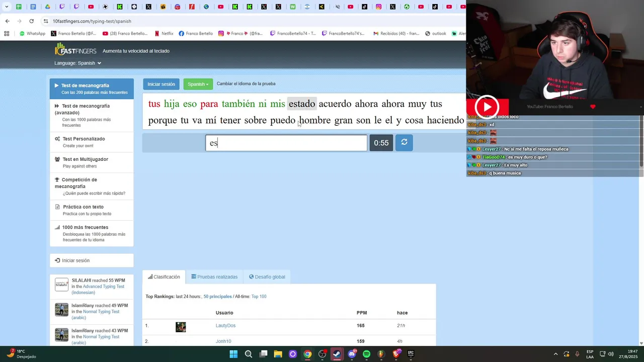Open 1000 más frecuentes sidebar item
644x362 pixels.
92,233
